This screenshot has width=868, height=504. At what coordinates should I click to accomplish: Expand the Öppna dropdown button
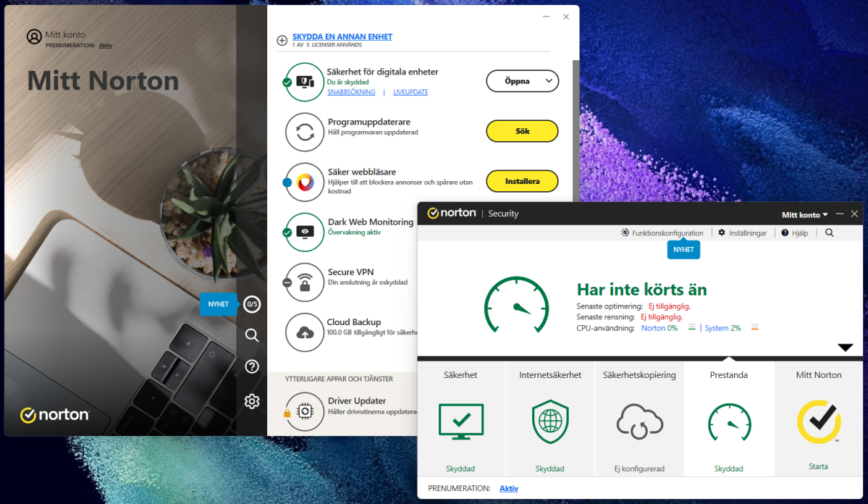(x=548, y=82)
